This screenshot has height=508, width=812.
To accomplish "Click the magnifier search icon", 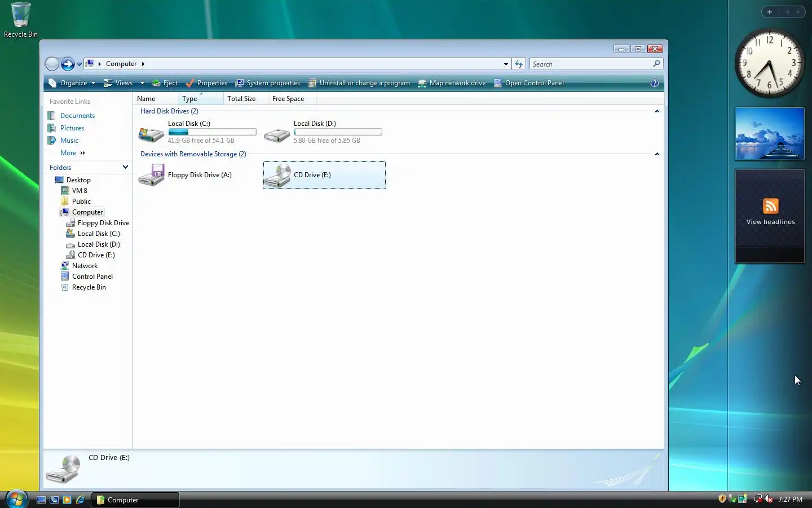I will click(656, 64).
